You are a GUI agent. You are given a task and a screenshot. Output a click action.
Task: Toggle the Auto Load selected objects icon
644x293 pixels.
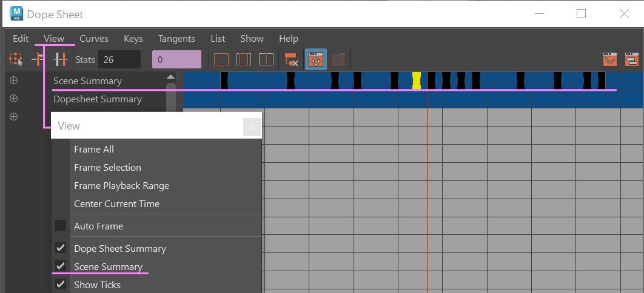315,59
